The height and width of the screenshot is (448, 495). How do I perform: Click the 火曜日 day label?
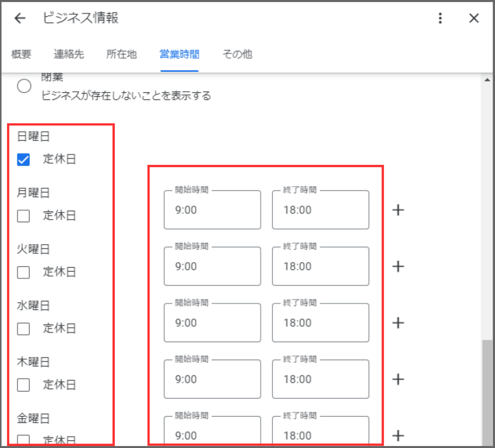pos(33,249)
